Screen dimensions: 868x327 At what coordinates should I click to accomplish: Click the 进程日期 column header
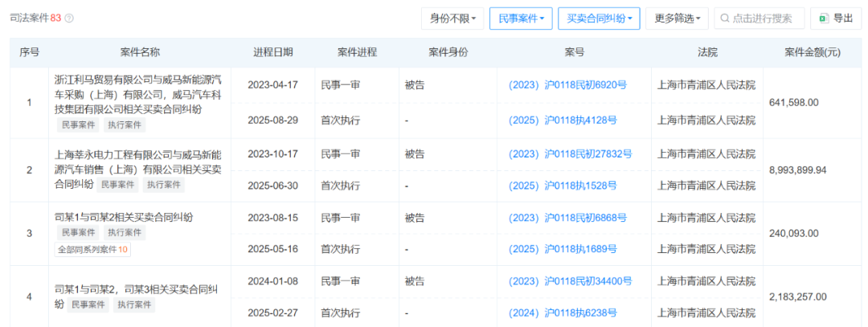[273, 52]
